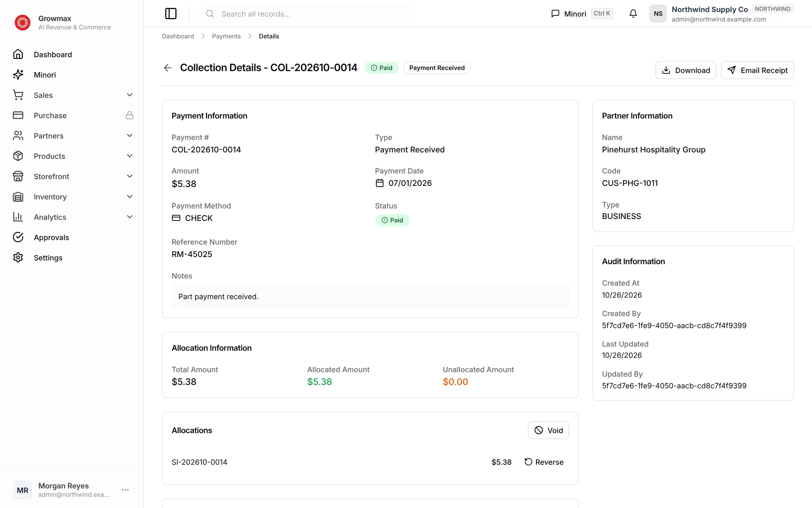This screenshot has width=812, height=508.
Task: Click reference number RM-45025
Action: 192,254
